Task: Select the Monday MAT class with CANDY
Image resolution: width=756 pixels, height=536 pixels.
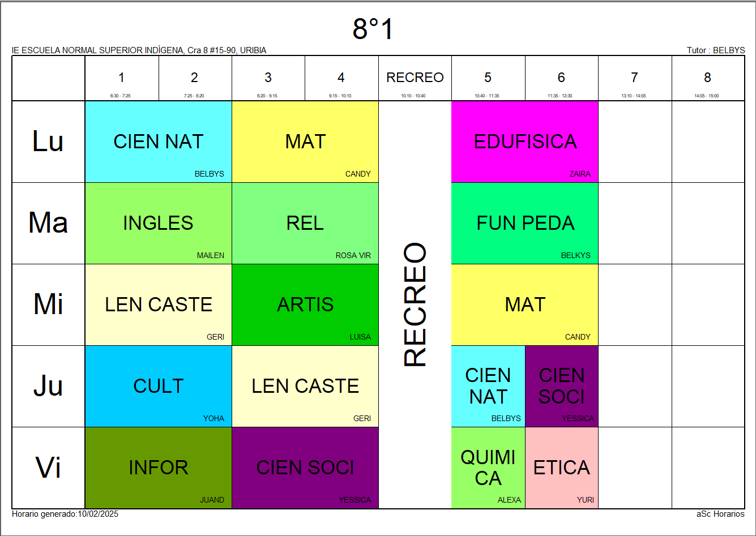Action: point(305,141)
